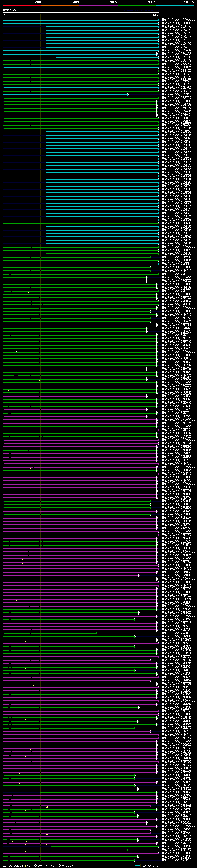Select hit label UniRef100_B0LC01
This screenshot has width=197, height=868.
(177, 548)
